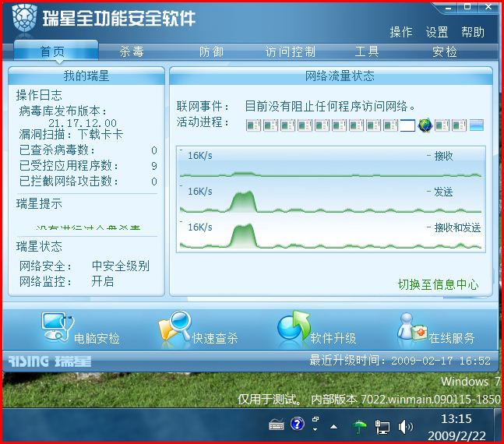This screenshot has height=444, width=504.
Task: Click the 发送 traffic graph
Action: (x=331, y=199)
